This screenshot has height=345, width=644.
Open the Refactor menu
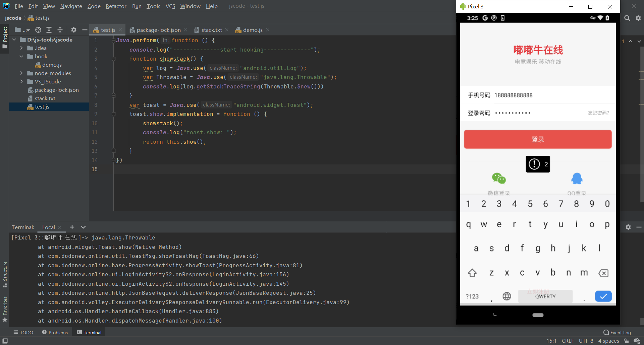tap(116, 6)
